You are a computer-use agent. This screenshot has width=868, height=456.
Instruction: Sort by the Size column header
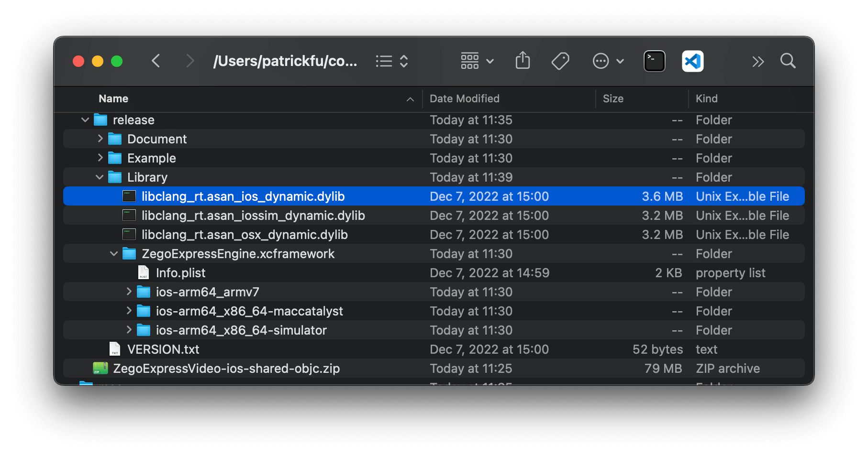coord(613,98)
